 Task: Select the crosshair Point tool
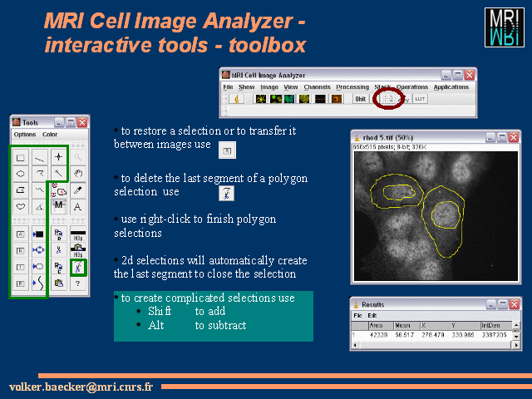pyautogui.click(x=59, y=157)
